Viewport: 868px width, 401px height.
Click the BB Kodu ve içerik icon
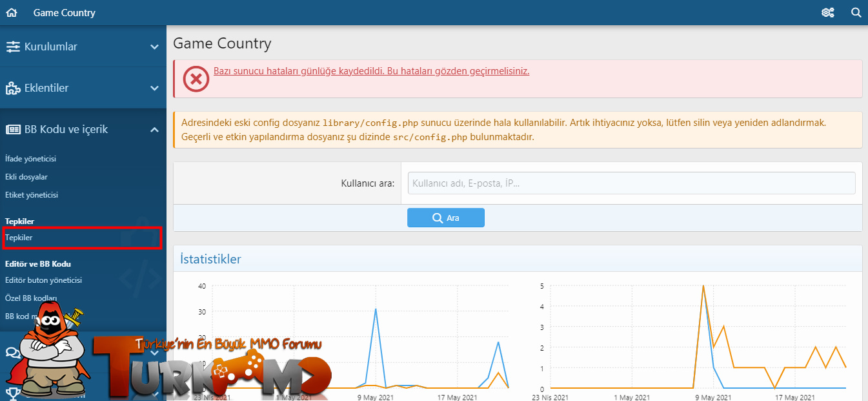[x=13, y=129]
